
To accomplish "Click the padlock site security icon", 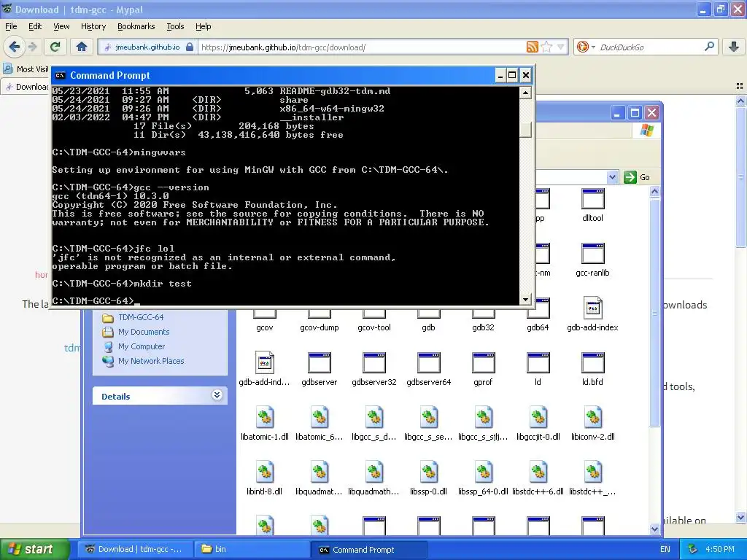I will click(x=190, y=47).
